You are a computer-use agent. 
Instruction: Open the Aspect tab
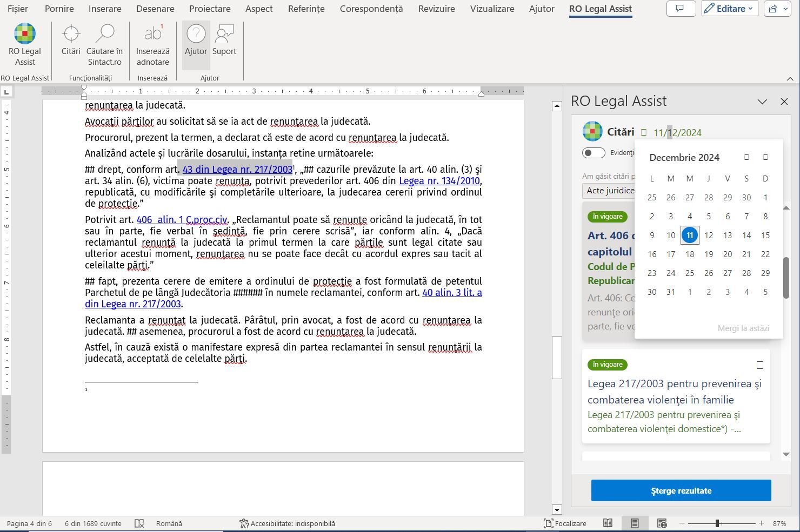(x=259, y=9)
